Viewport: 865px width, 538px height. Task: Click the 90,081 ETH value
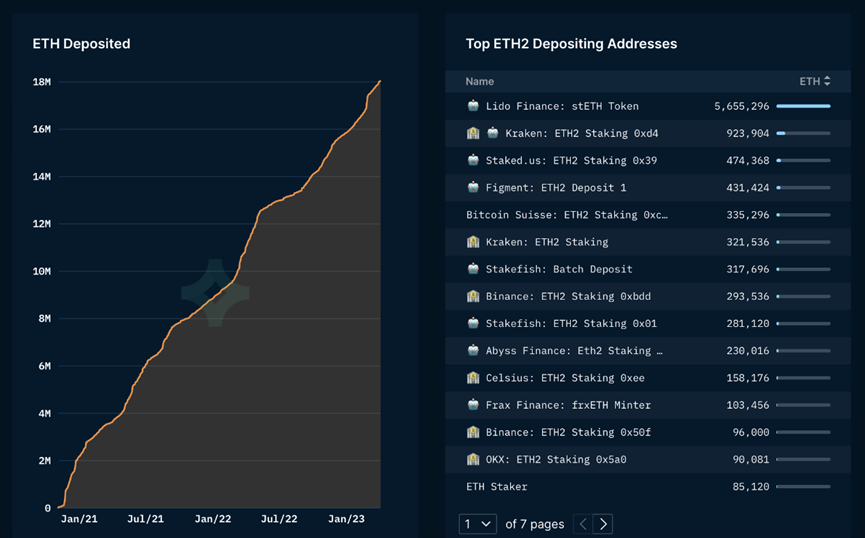(x=751, y=459)
